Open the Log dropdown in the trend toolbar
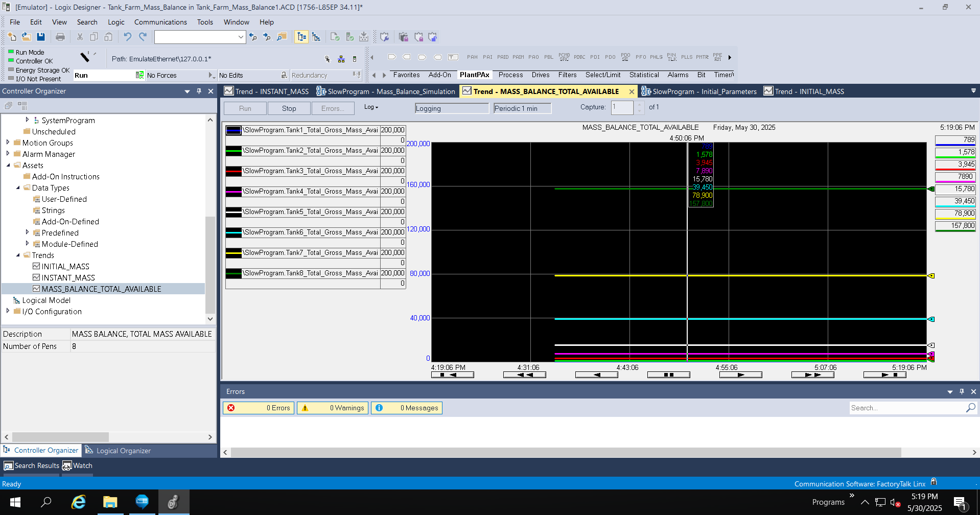The height and width of the screenshot is (515, 980). pos(371,107)
